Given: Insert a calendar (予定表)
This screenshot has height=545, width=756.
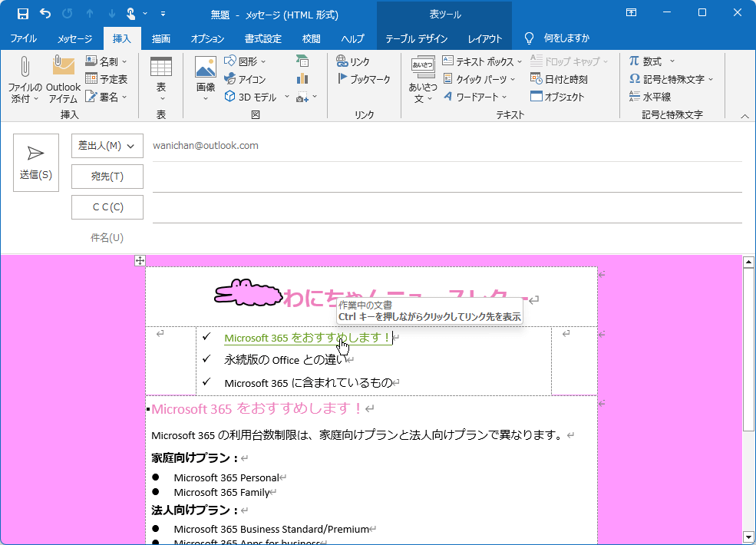Looking at the screenshot, I should point(106,78).
